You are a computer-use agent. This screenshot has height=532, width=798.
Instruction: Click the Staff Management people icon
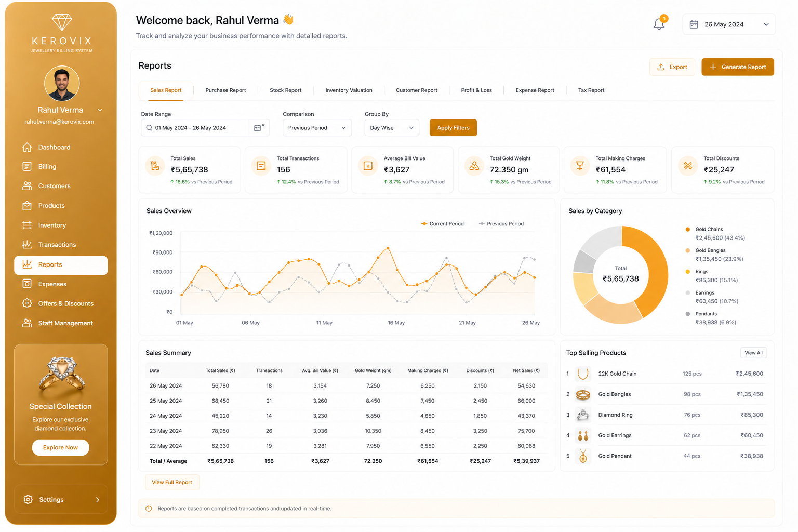27,323
